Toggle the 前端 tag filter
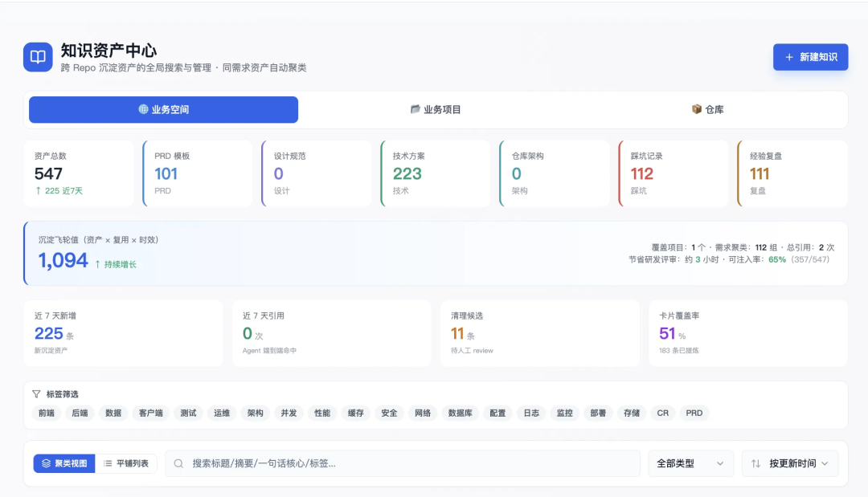Viewport: 868px width, 497px height. click(x=47, y=413)
